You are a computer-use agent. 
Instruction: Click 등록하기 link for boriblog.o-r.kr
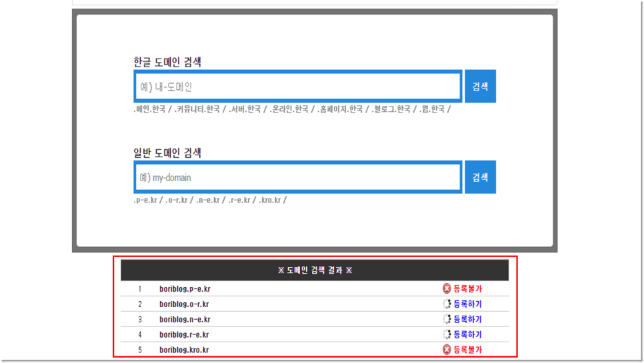tap(467, 304)
